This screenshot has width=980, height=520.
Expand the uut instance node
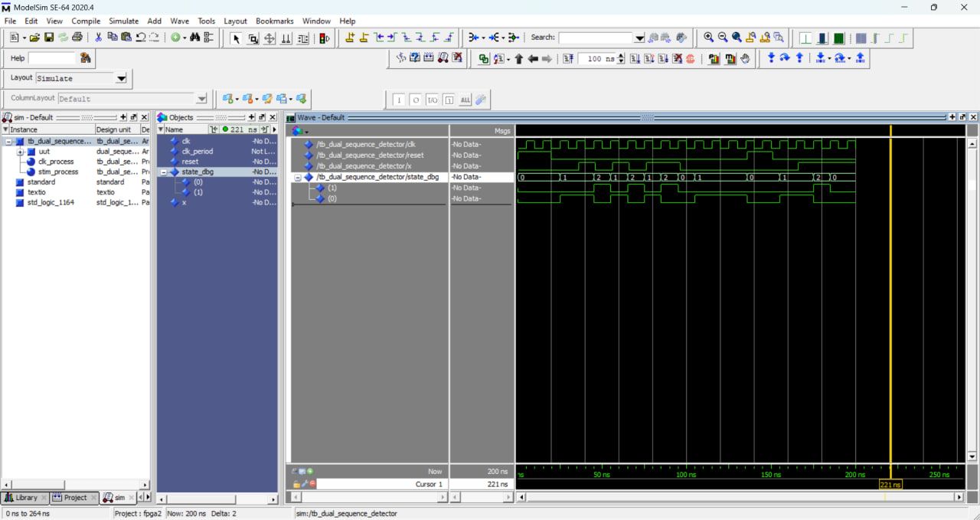21,152
